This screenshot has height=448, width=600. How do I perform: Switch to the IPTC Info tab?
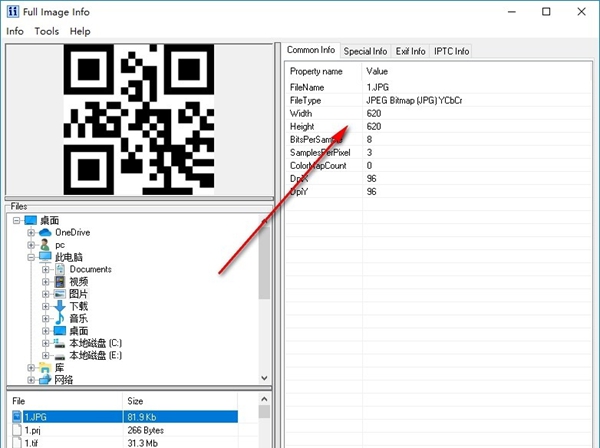pos(451,51)
